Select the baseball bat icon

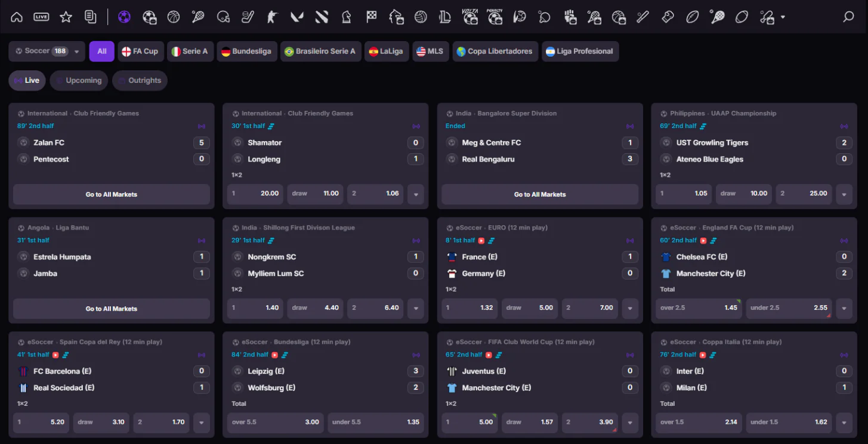(x=642, y=17)
